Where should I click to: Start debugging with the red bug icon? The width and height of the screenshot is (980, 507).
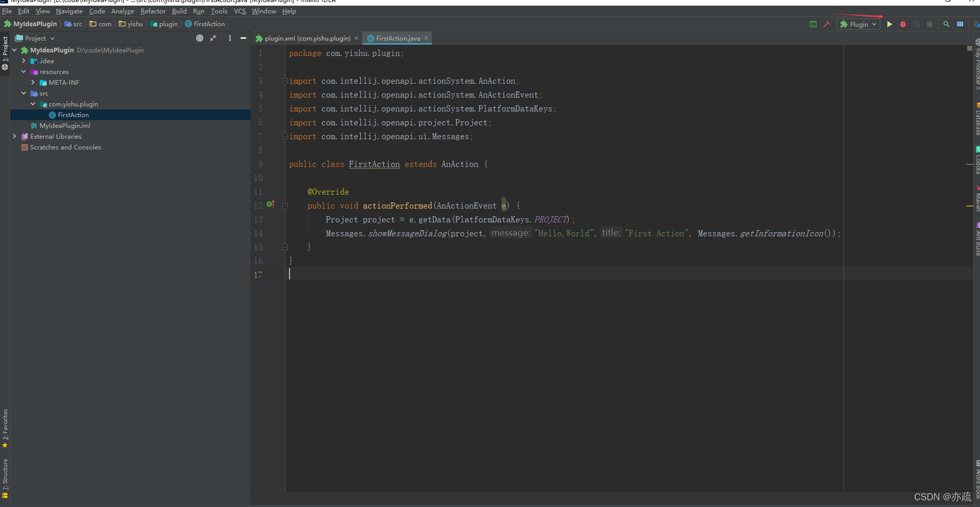(x=903, y=24)
